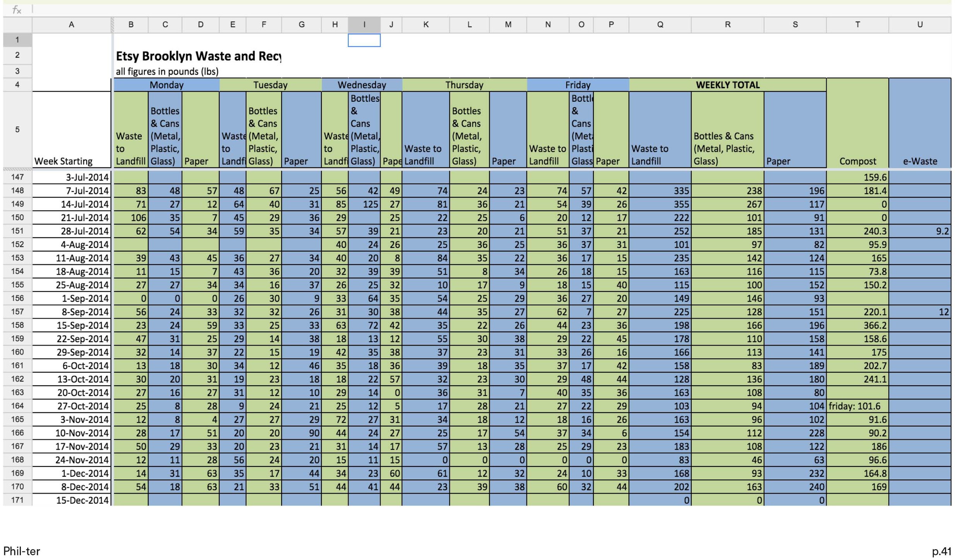Click 232 weekly paper in 1-Dec row
Image resolution: width=967 pixels, height=560 pixels.
795,473
